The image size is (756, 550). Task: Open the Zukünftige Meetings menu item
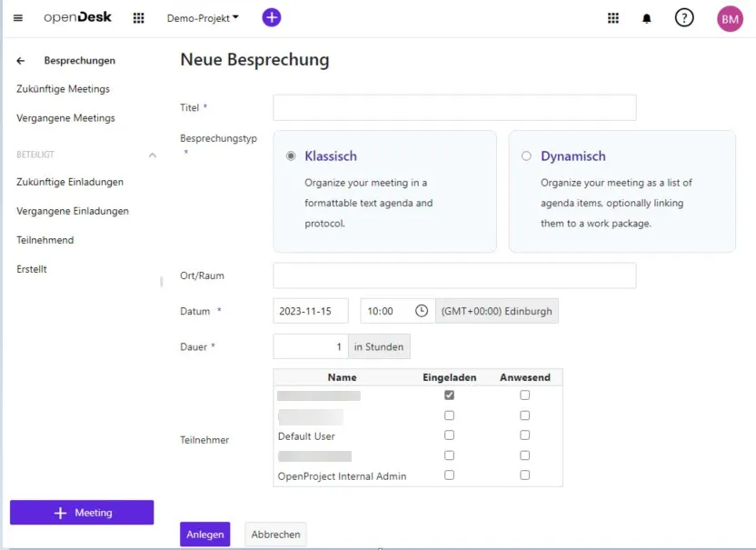(64, 89)
